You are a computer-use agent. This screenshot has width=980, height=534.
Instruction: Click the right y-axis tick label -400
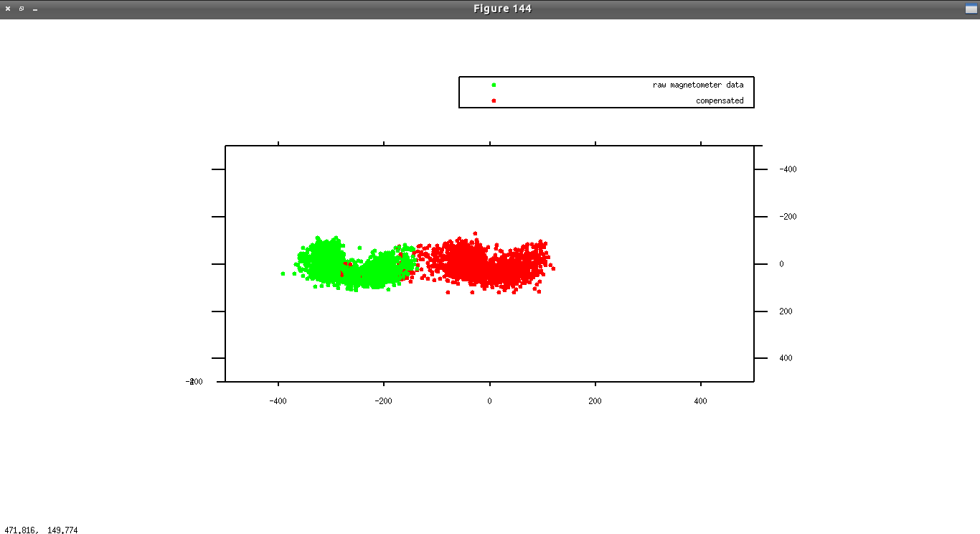(x=788, y=169)
